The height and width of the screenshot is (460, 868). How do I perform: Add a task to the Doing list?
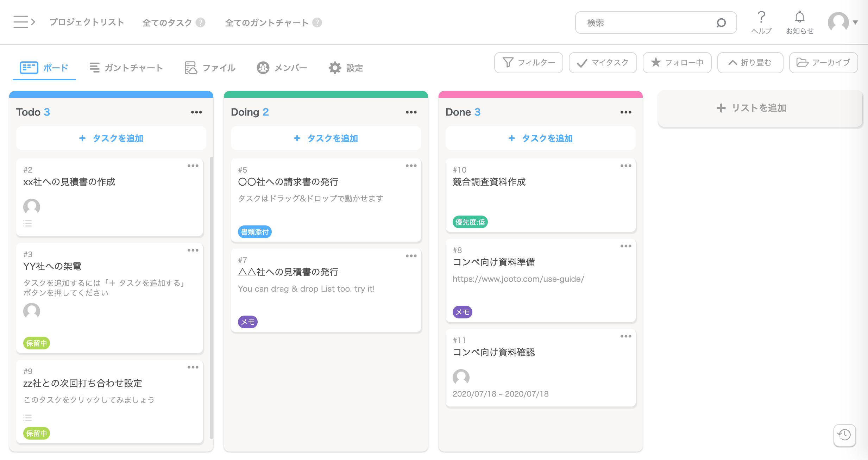326,138
